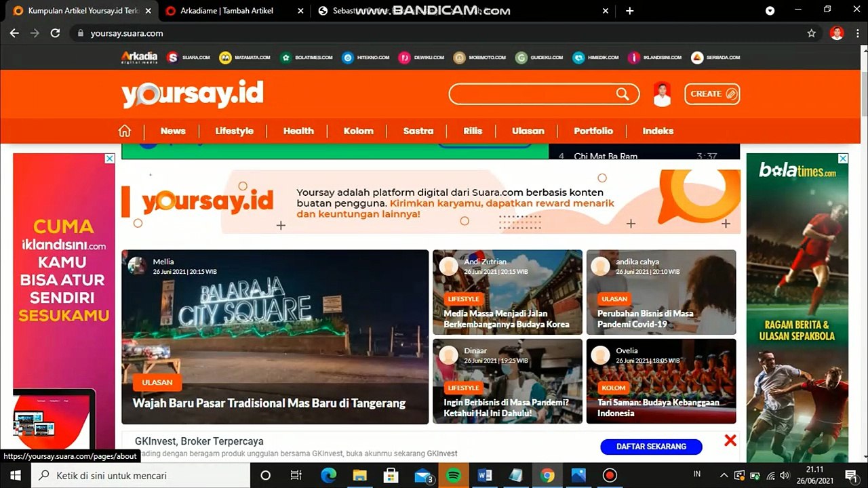868x488 pixels.
Task: Click author name andika cahya
Action: 637,262
